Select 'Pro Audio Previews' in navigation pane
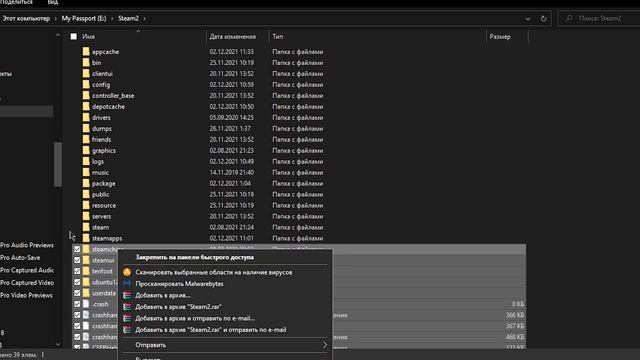The height and width of the screenshot is (360, 640). pyautogui.click(x=27, y=245)
